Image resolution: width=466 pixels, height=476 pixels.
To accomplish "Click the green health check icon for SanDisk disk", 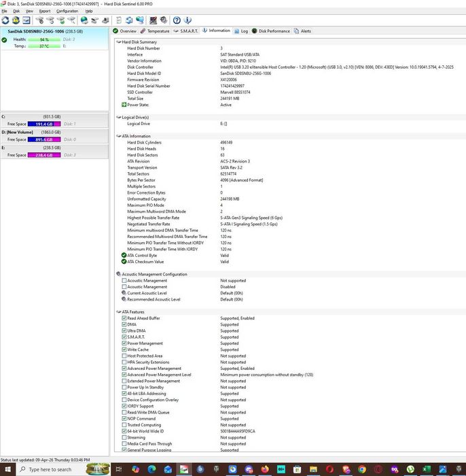I will click(x=4, y=39).
